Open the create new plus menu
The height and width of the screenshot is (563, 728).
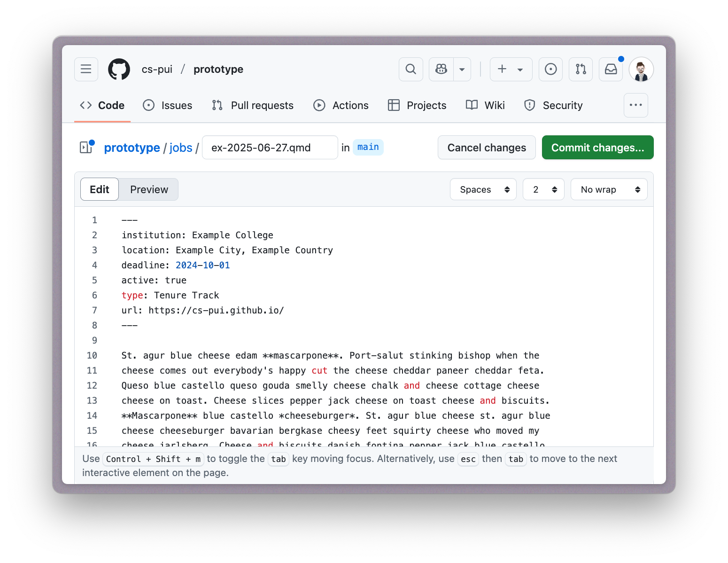coord(511,69)
